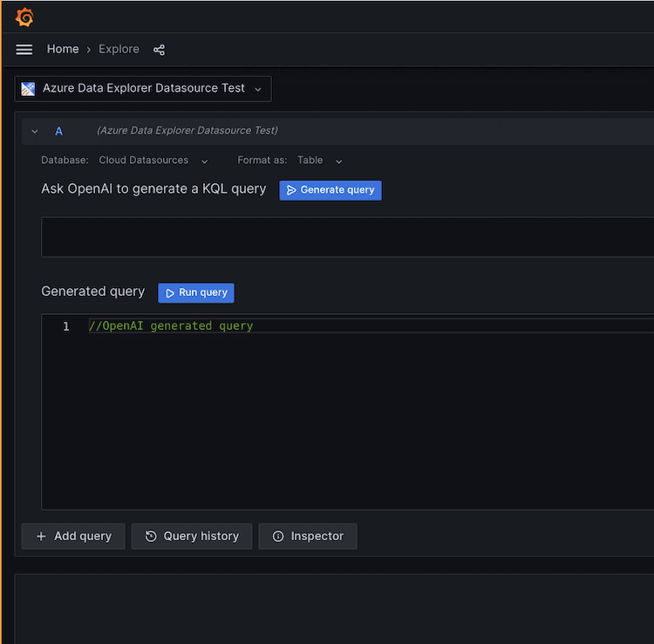The height and width of the screenshot is (644, 654).
Task: Open the Azure Data Explorer datasource picker
Action: (143, 88)
